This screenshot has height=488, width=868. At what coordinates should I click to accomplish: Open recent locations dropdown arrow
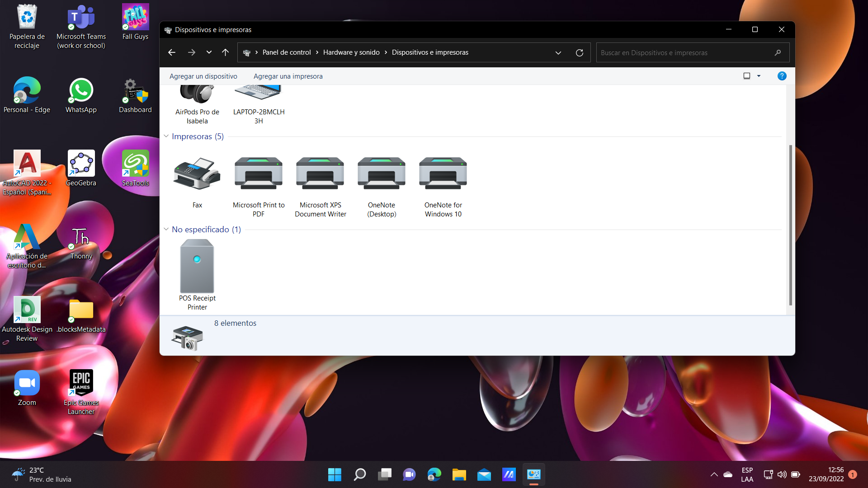coord(209,52)
